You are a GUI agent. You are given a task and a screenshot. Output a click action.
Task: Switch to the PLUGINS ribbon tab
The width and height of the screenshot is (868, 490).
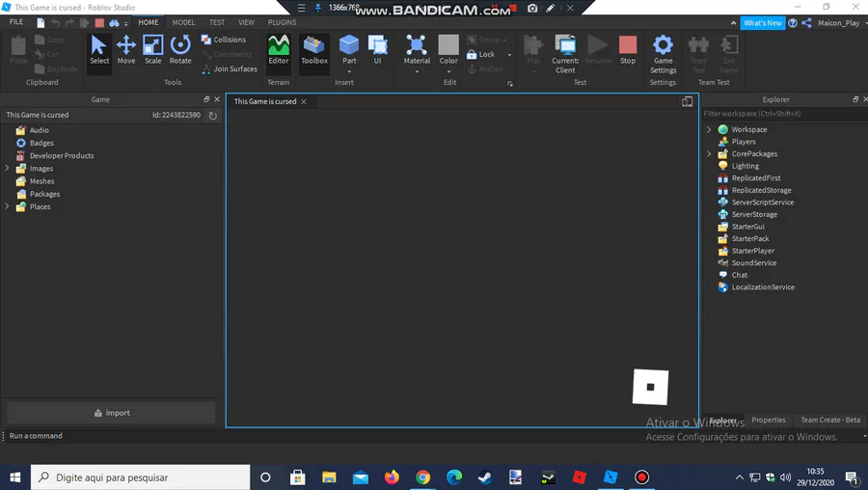point(282,22)
